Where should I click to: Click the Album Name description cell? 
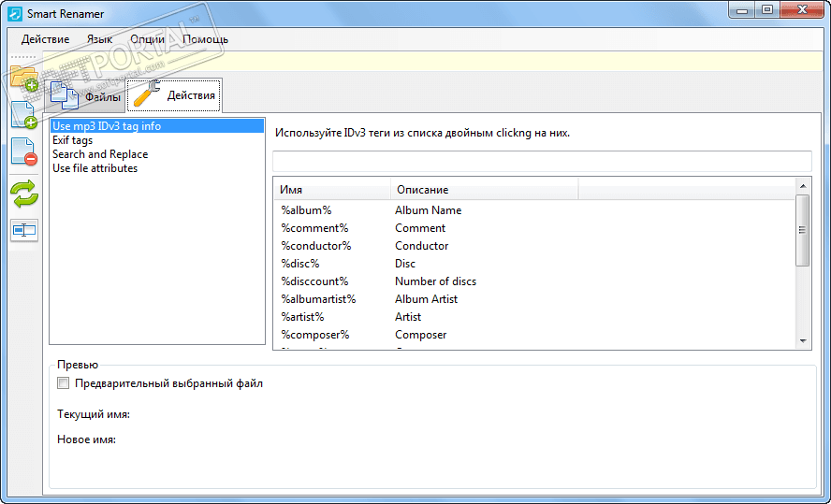click(429, 210)
